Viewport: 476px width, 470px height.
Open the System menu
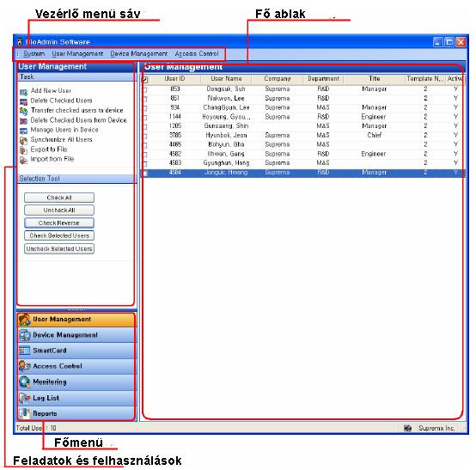[x=34, y=54]
